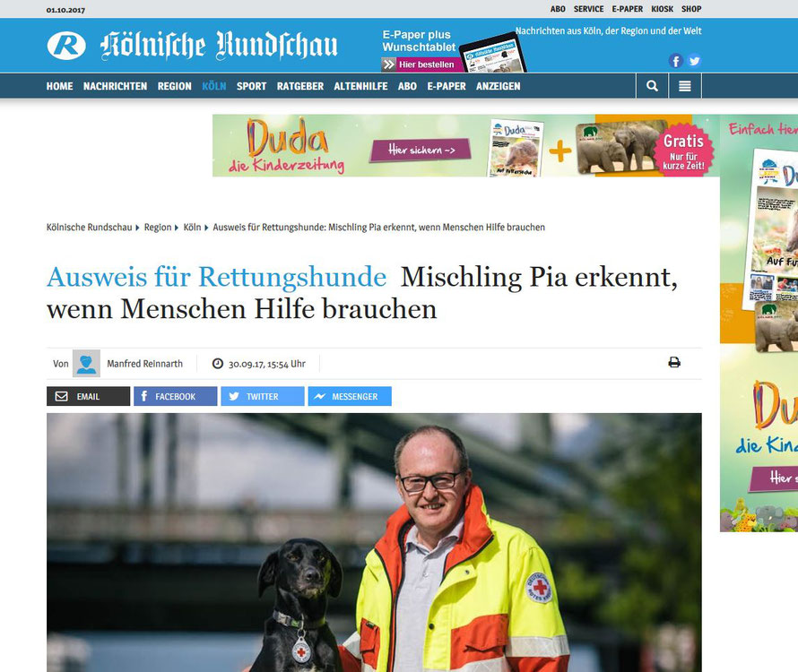Open the article photo with dog
This screenshot has width=798, height=672.
point(374,542)
